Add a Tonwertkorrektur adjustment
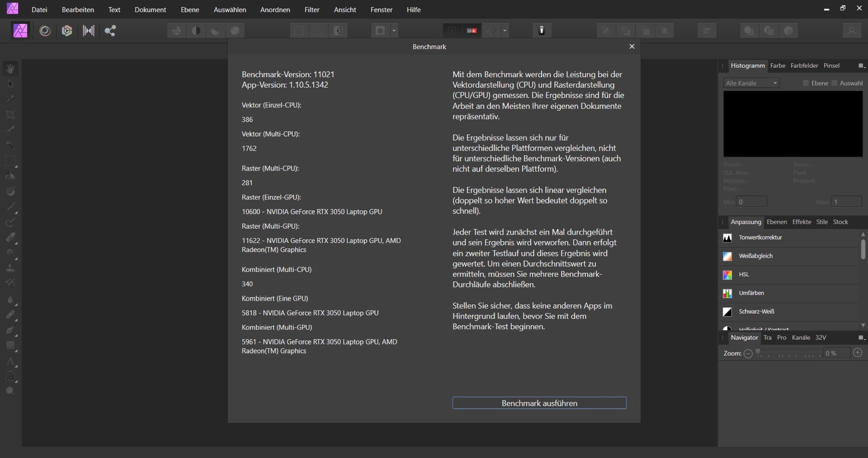The image size is (868, 458). coord(788,238)
